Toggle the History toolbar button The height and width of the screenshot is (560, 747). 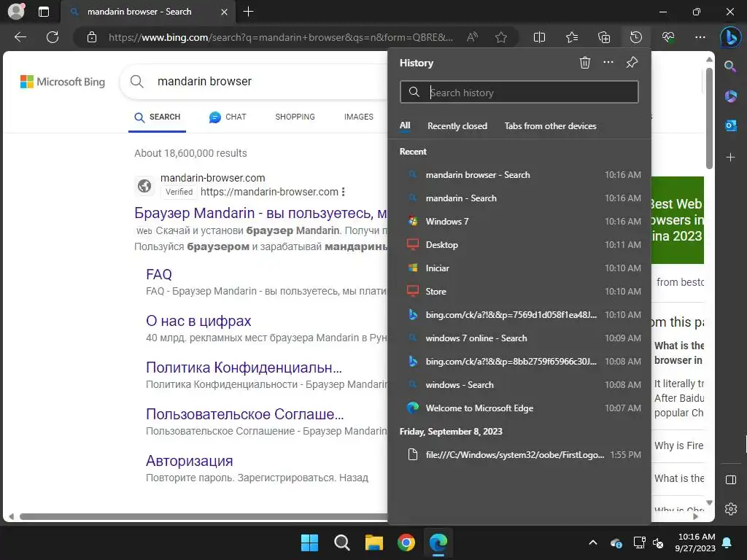point(636,37)
